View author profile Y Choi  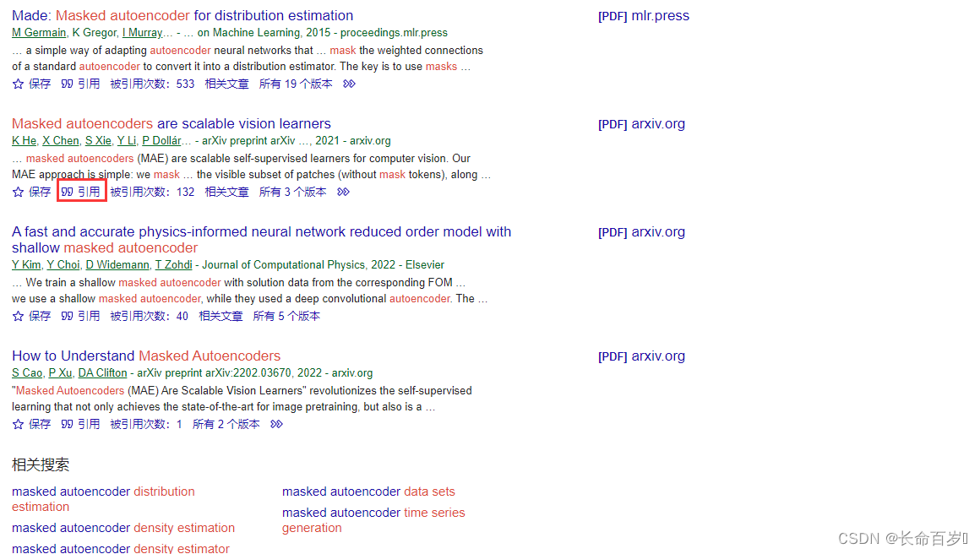(x=63, y=265)
